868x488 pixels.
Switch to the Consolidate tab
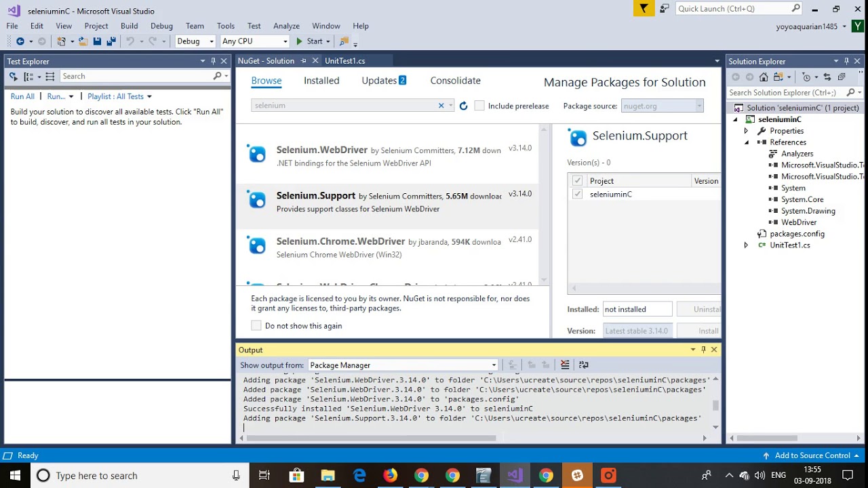pyautogui.click(x=455, y=81)
